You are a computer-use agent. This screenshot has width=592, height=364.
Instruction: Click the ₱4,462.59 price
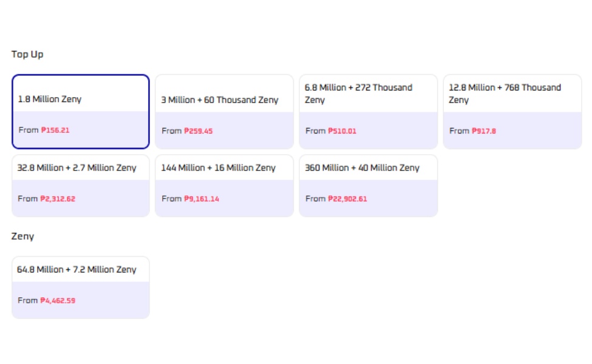pos(58,301)
